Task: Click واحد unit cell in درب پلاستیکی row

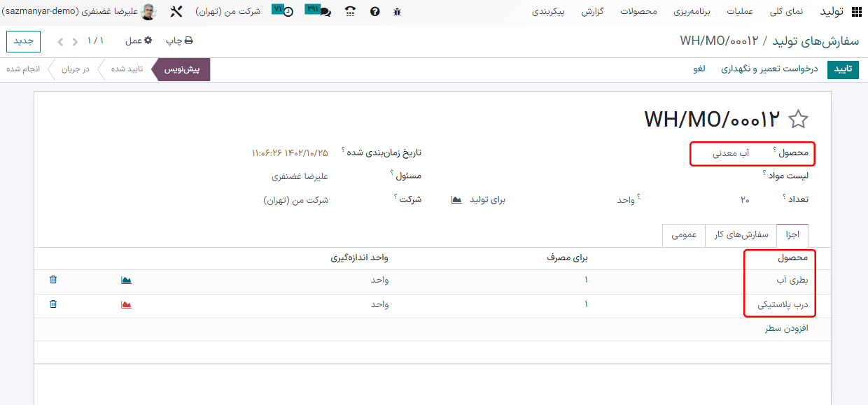Action: [x=379, y=304]
